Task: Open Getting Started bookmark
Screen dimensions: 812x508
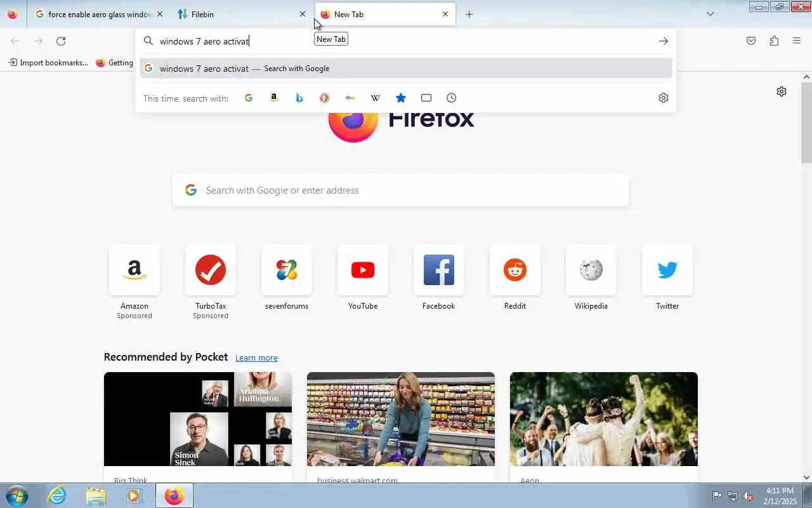Action: 115,63
